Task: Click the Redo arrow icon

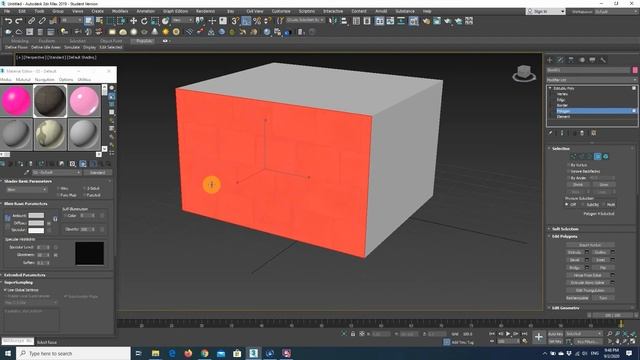Action: 19,20
